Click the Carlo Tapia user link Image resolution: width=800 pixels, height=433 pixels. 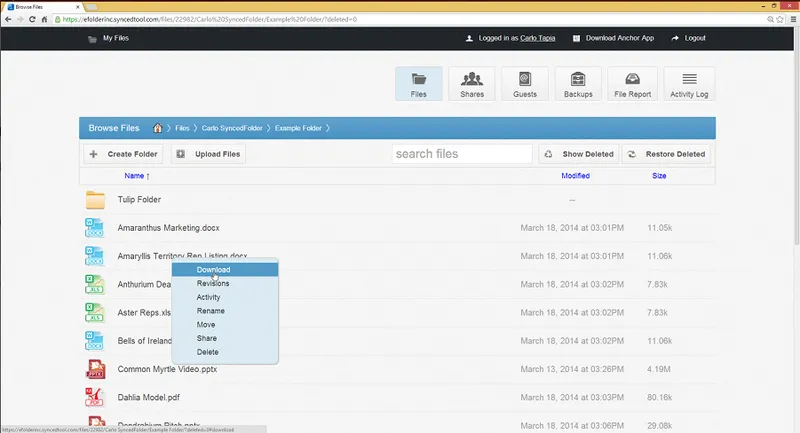(537, 38)
